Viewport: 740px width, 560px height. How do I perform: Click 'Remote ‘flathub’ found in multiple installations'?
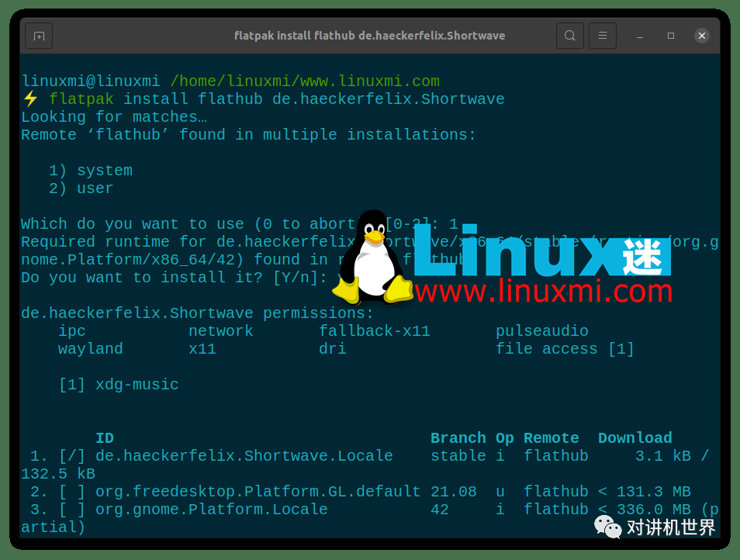click(x=248, y=135)
